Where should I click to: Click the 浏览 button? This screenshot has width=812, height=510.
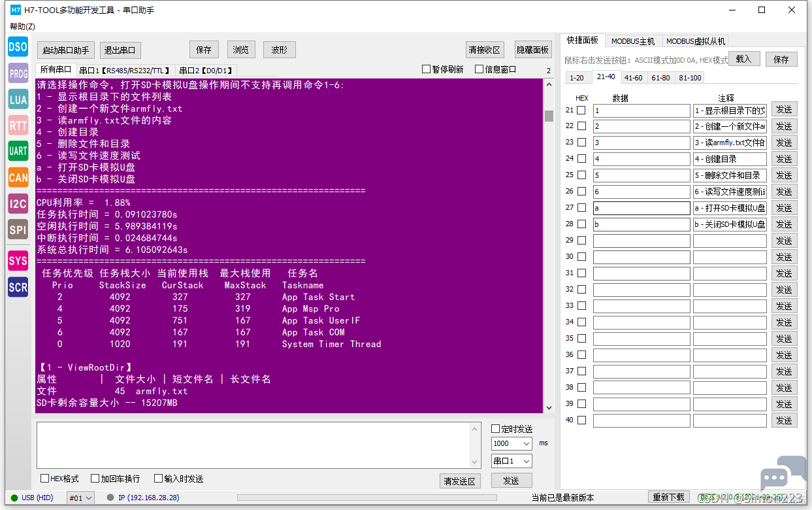pyautogui.click(x=241, y=50)
